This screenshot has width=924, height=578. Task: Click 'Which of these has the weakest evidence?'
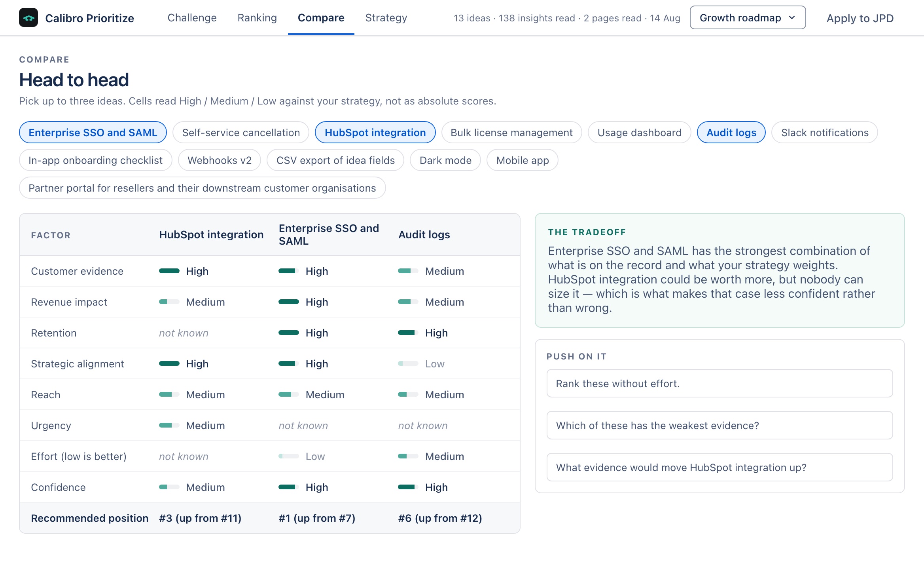720,426
